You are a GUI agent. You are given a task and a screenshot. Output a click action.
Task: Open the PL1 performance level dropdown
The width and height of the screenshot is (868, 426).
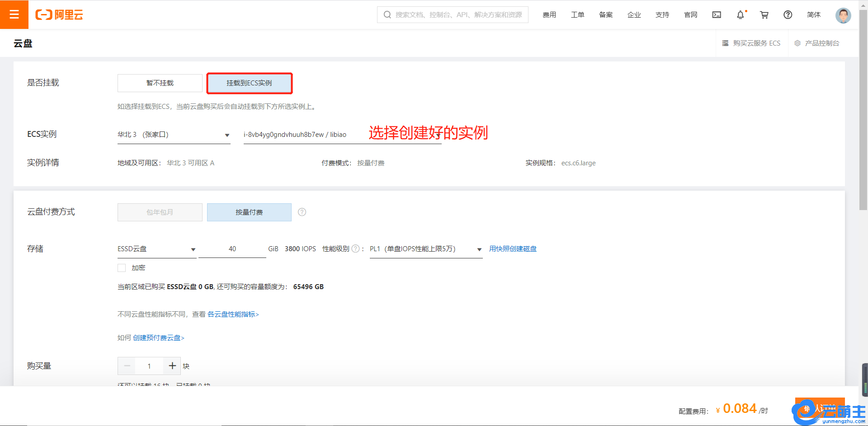425,249
